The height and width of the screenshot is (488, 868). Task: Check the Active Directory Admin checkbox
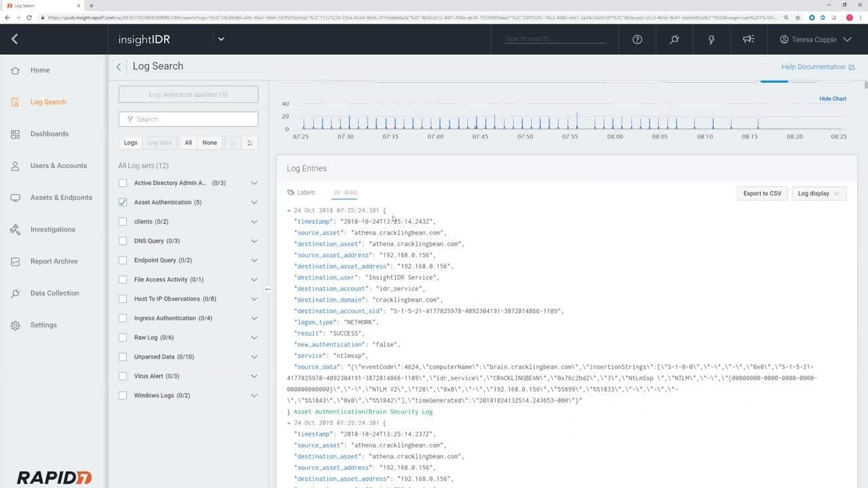(123, 183)
